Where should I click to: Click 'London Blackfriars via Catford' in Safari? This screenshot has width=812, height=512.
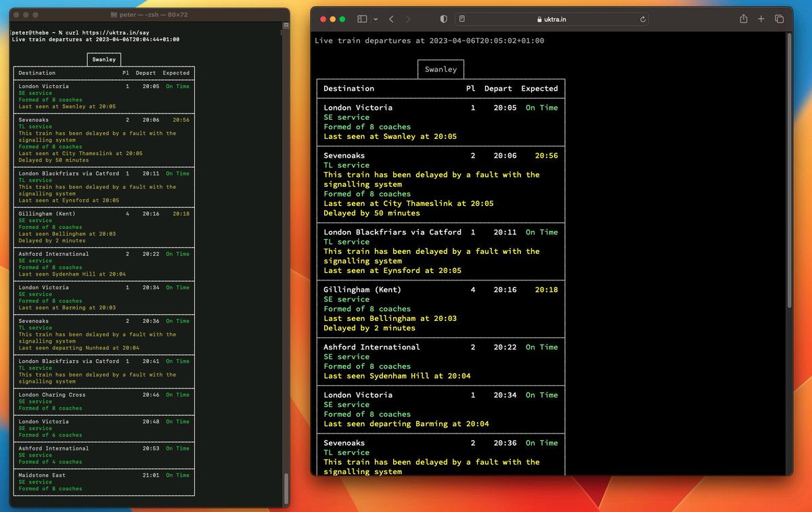coord(392,232)
